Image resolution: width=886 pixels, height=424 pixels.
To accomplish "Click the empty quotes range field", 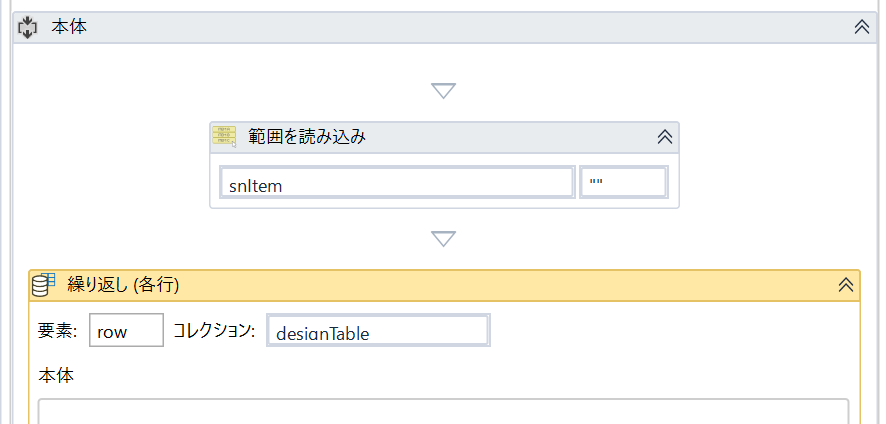I will 623,183.
